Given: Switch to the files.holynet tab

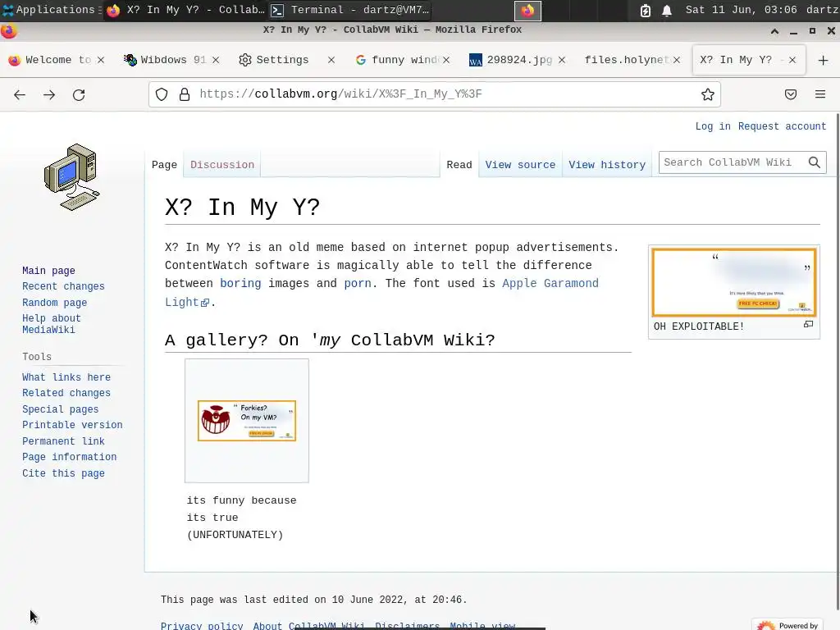Looking at the screenshot, I should [628, 60].
